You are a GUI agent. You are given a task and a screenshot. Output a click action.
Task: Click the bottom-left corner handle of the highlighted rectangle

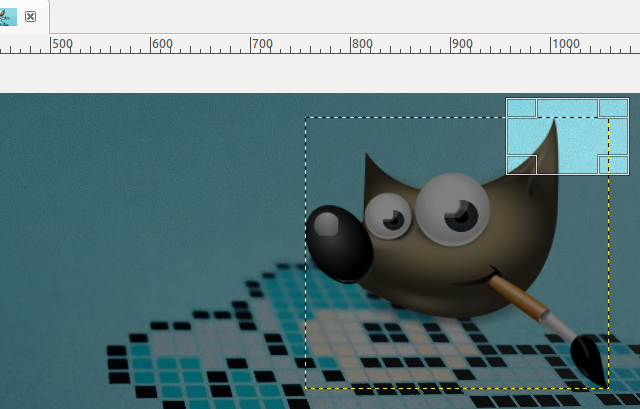(521, 164)
